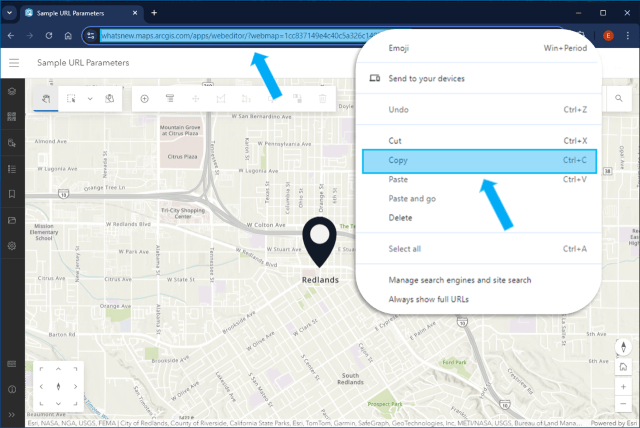Select the Pan hand tool
640x428 pixels.
(x=46, y=98)
